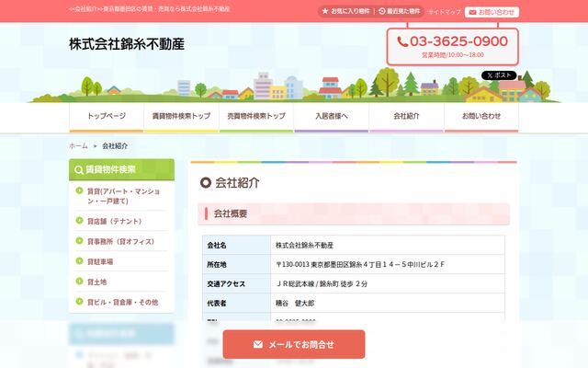
Task: Click the 会社名 table label
Action: 217,246
